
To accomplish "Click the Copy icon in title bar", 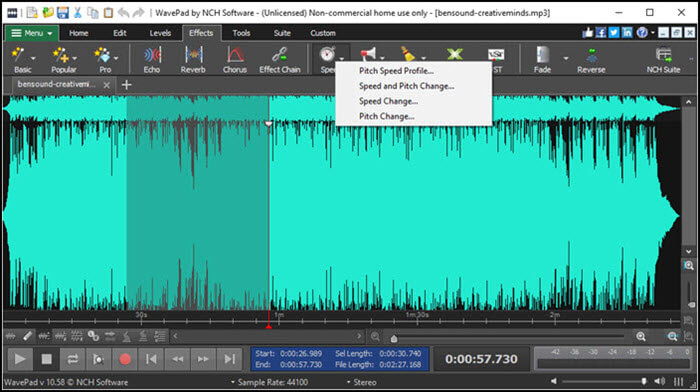I will tap(93, 13).
